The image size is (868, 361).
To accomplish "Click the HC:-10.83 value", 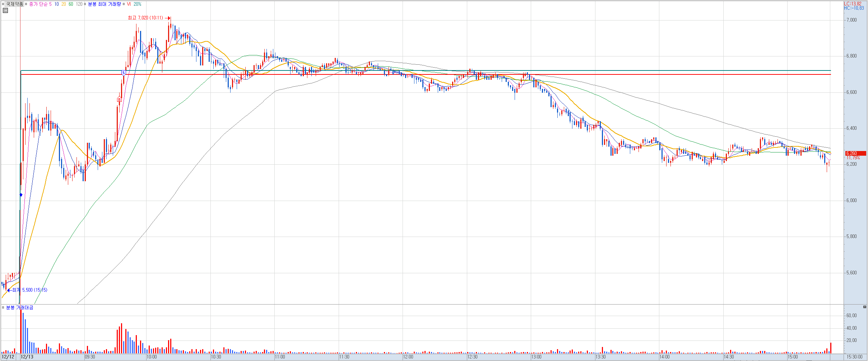I will coord(854,8).
